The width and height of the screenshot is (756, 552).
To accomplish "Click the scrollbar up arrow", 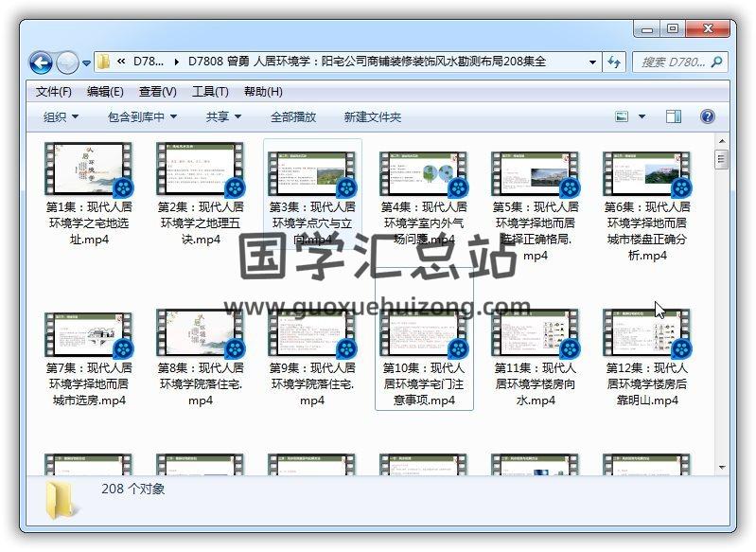I will pyautogui.click(x=722, y=141).
